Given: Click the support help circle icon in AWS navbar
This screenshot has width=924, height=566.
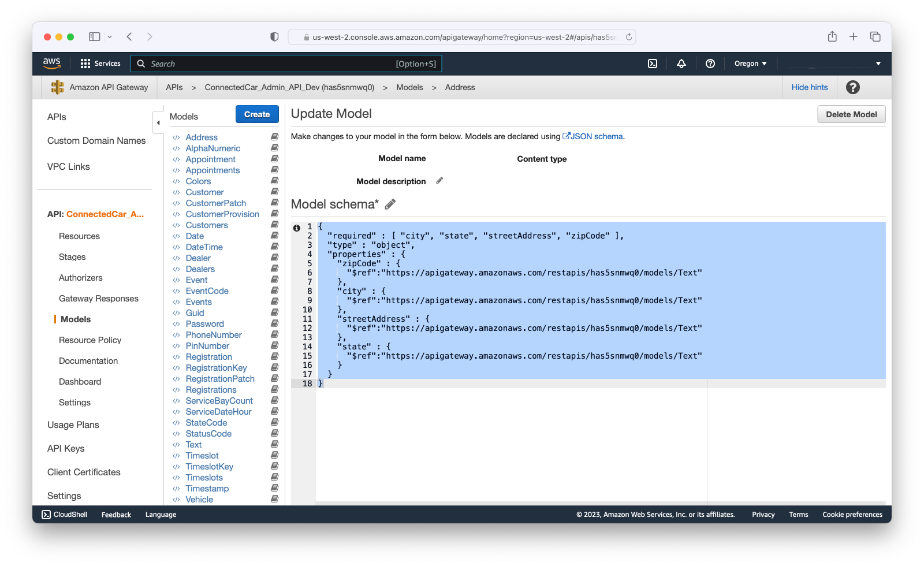Looking at the screenshot, I should [710, 64].
